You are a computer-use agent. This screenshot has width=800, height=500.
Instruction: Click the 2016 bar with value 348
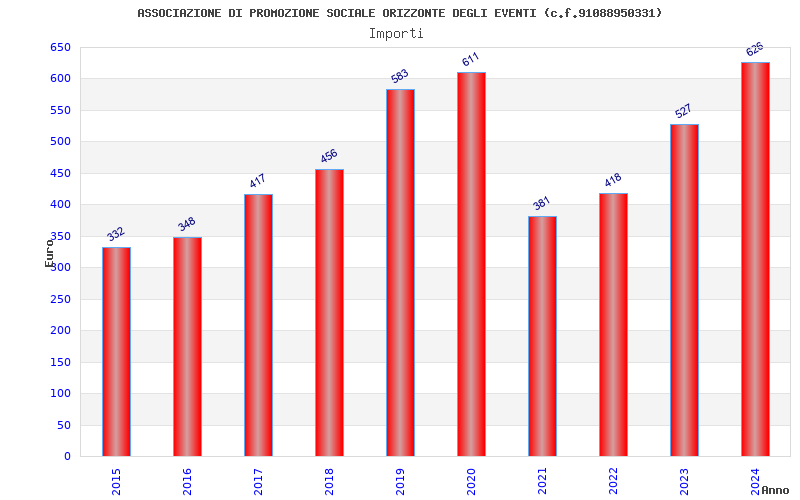[187, 346]
